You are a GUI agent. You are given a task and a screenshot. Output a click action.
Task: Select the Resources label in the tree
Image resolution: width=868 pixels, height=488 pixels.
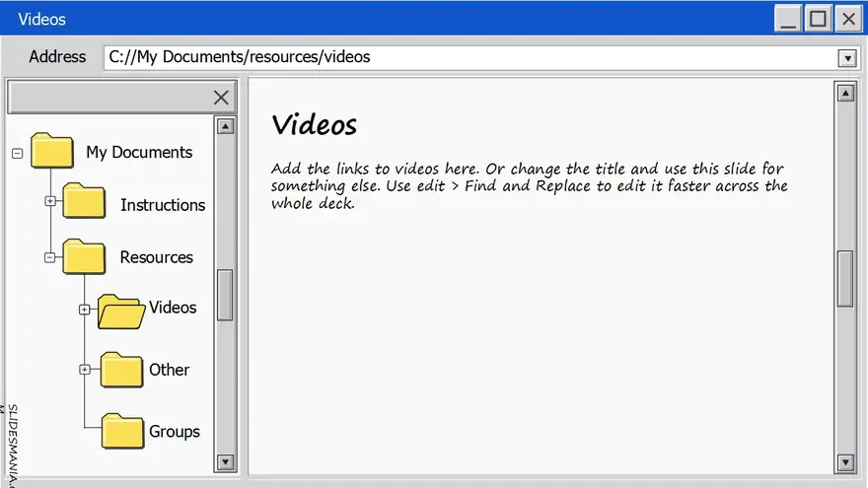coord(156,257)
